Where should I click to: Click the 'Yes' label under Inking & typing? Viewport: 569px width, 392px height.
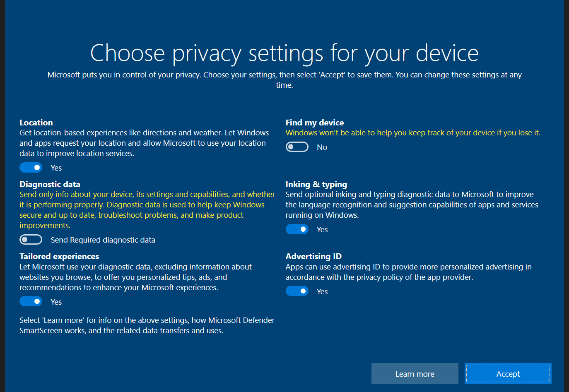[x=322, y=230]
